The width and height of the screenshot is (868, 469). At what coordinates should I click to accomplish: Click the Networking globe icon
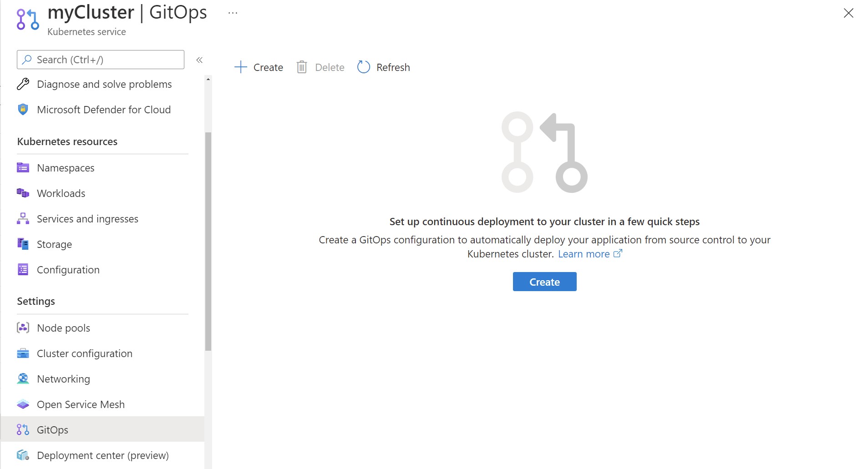pos(23,379)
